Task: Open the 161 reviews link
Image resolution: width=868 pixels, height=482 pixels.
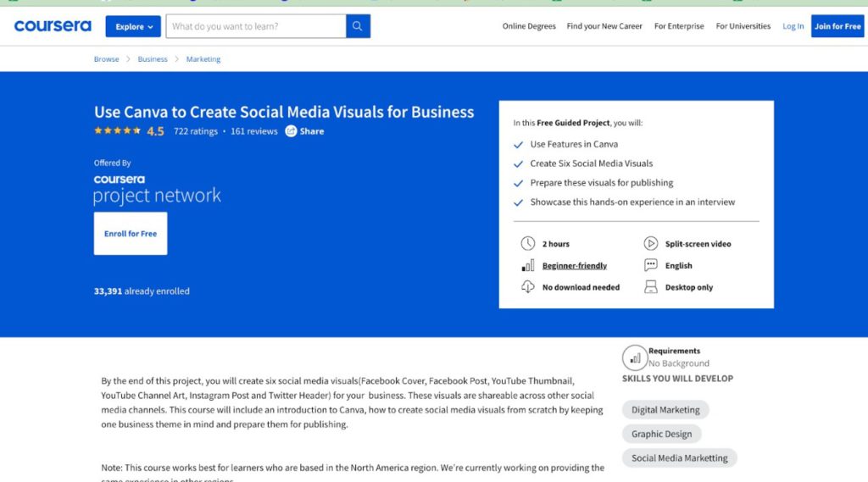Action: tap(253, 131)
